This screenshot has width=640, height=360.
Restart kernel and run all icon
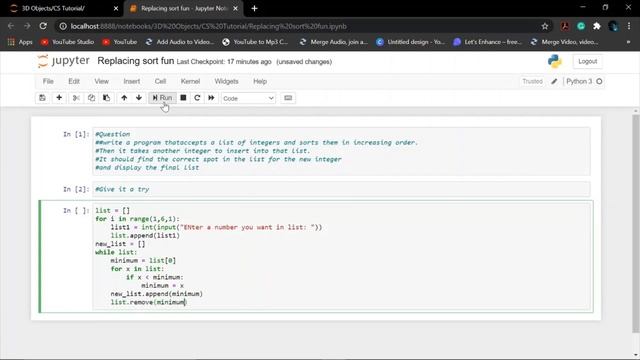point(211,98)
